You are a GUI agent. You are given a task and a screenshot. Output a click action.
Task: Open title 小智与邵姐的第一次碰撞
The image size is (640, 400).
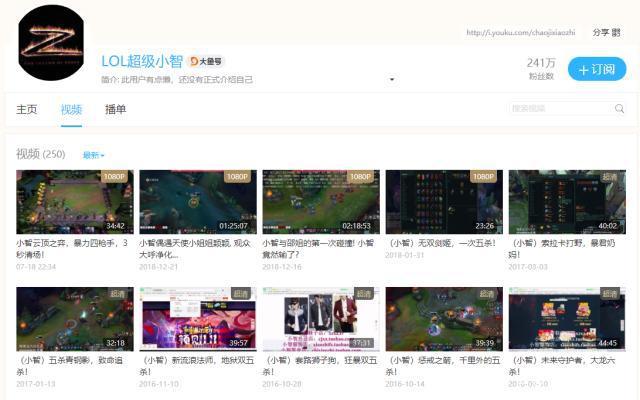tap(318, 249)
